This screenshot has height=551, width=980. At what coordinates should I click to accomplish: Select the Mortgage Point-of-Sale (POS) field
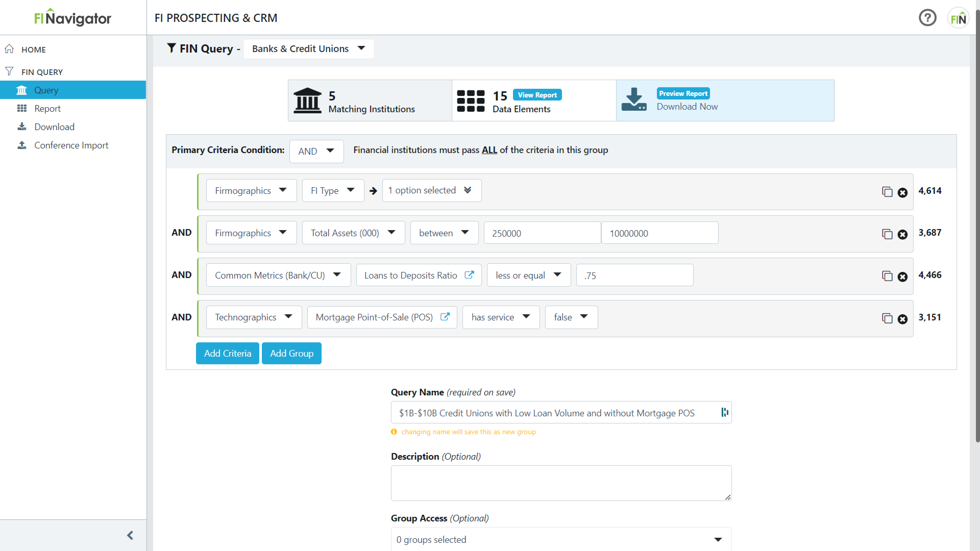[382, 317]
